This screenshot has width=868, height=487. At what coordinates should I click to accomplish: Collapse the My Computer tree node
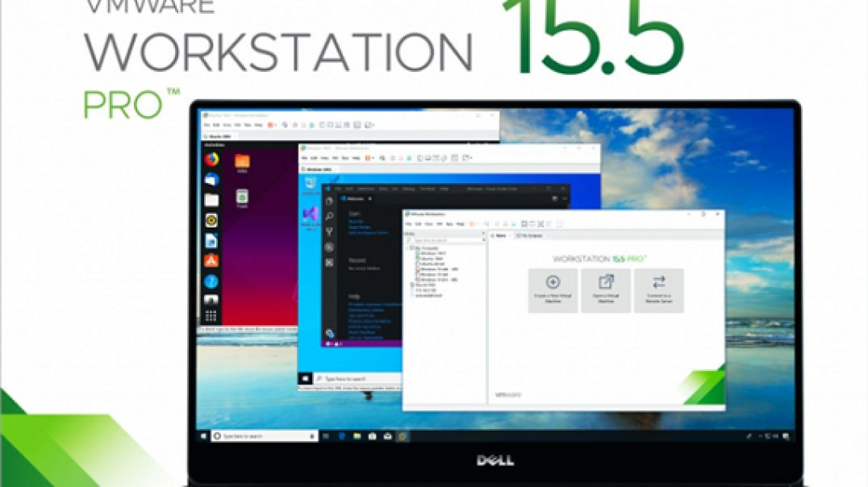point(408,248)
